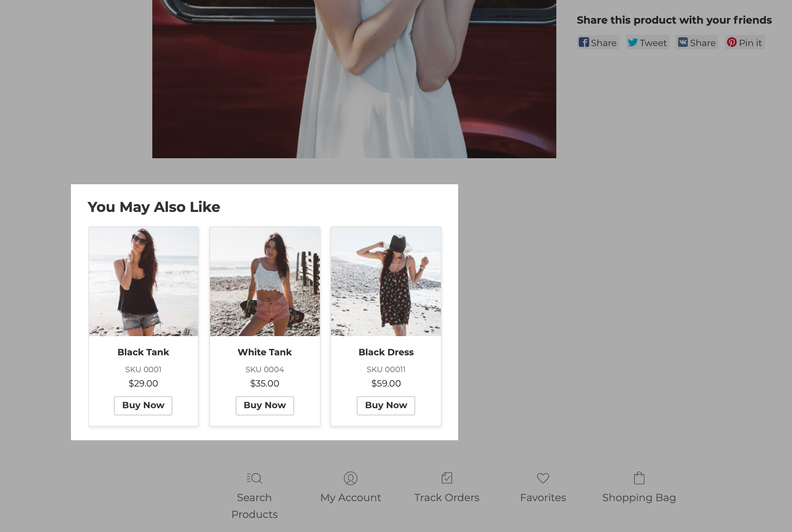
Task: Open the Black Tank product photo
Action: point(143,281)
